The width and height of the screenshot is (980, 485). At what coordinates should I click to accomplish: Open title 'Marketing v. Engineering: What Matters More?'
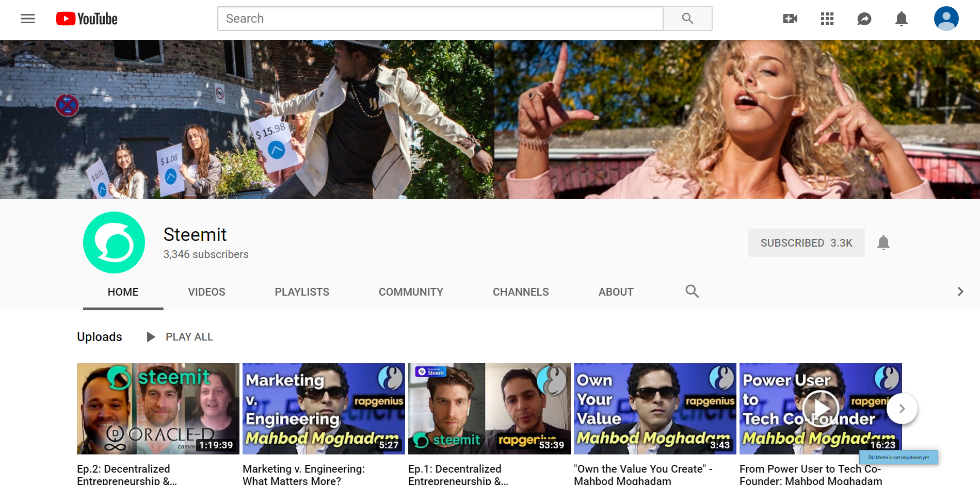303,475
